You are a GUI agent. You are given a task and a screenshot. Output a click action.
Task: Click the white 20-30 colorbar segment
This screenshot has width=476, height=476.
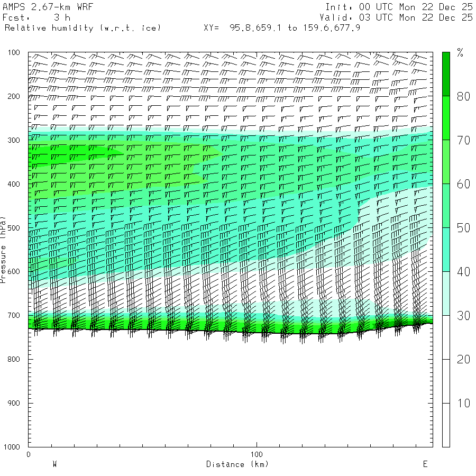click(446, 337)
